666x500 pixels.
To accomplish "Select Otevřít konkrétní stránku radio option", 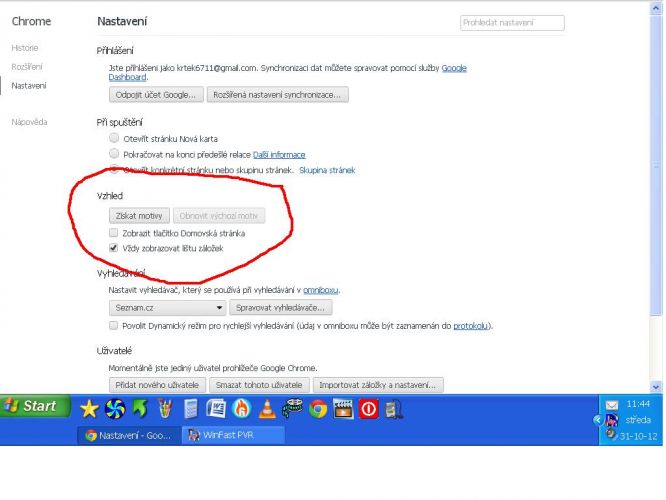I will click(114, 169).
